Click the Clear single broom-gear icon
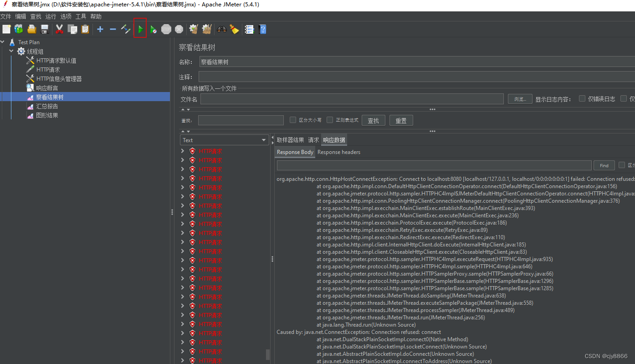 pyautogui.click(x=194, y=29)
